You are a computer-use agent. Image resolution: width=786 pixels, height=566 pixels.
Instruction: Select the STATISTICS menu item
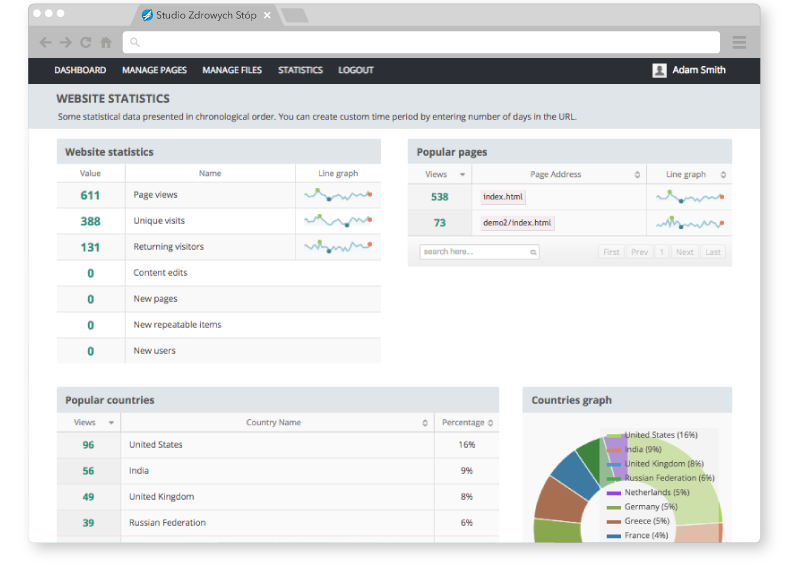pyautogui.click(x=300, y=70)
